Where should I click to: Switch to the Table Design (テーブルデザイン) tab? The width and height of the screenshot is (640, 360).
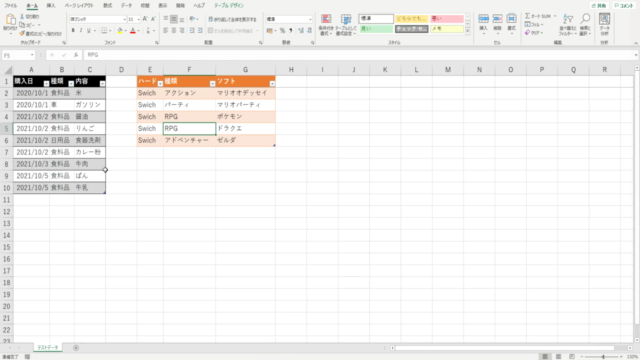pos(229,5)
